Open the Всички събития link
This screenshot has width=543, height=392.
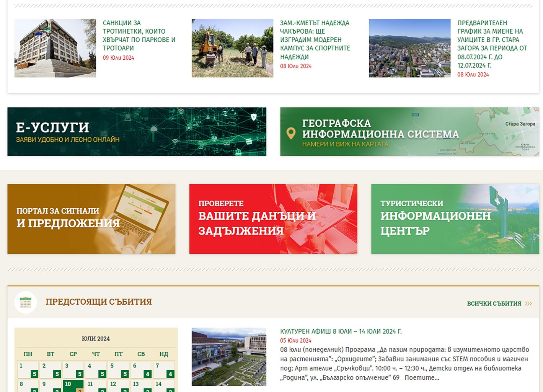point(494,304)
